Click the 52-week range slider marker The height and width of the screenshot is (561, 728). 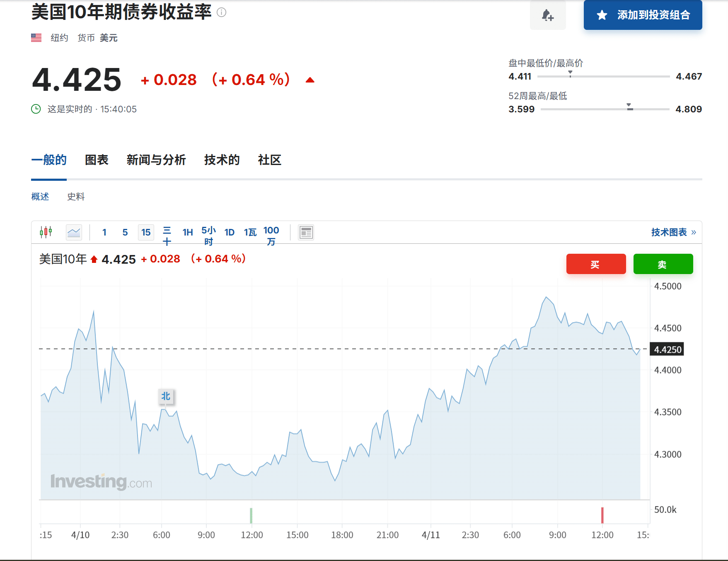(629, 106)
